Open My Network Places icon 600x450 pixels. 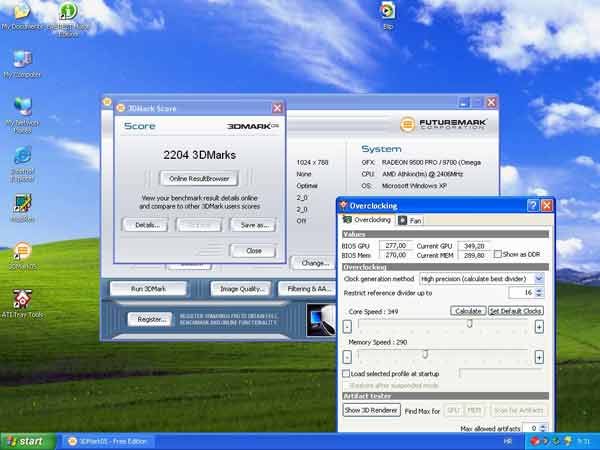pos(21,109)
